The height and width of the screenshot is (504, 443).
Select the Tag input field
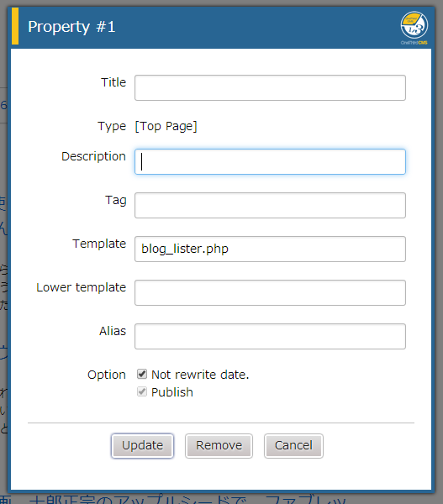point(270,206)
